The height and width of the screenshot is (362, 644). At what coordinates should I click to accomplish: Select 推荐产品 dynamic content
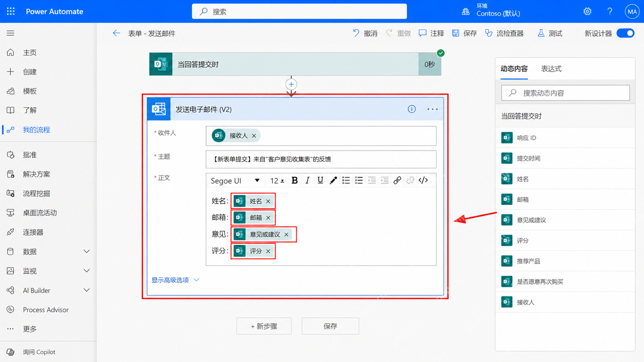pos(565,261)
